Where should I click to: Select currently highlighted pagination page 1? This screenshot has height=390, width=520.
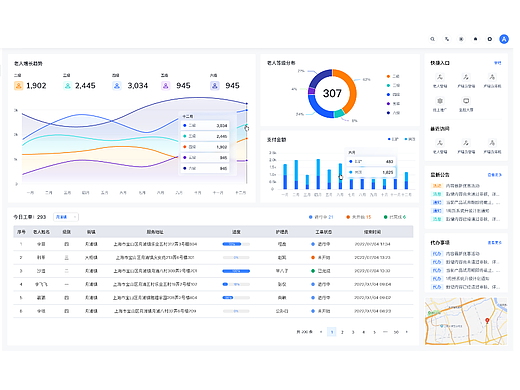tap(332, 332)
